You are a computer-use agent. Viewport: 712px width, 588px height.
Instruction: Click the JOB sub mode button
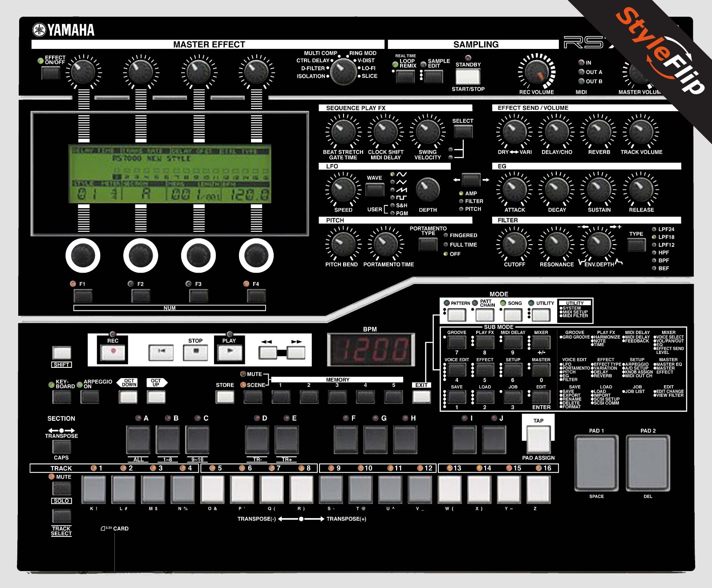pos(513,397)
